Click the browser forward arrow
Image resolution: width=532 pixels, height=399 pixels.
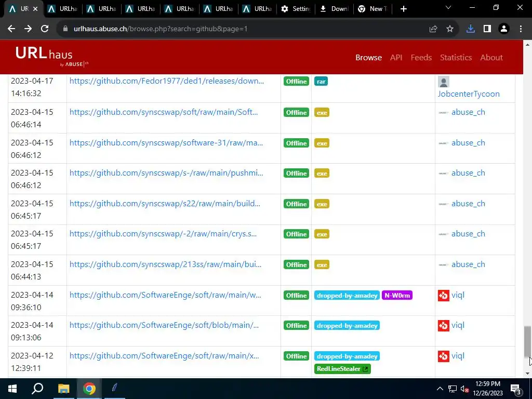point(28,29)
